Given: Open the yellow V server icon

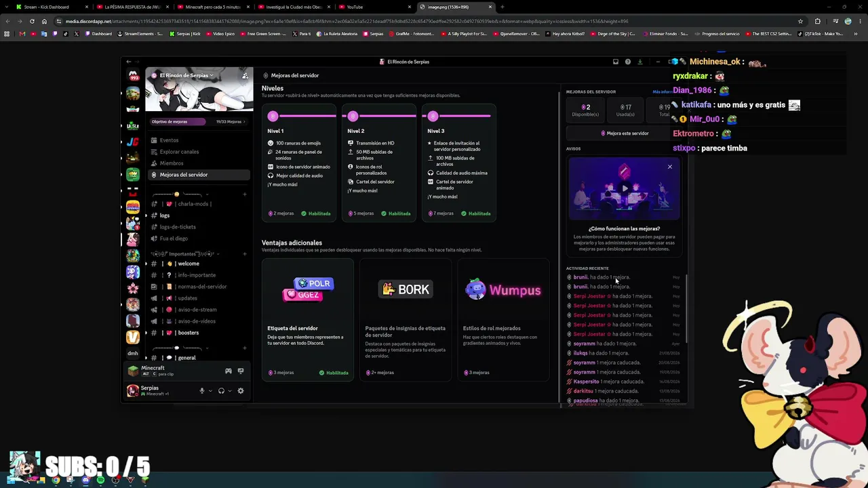Looking at the screenshot, I should [x=133, y=337].
